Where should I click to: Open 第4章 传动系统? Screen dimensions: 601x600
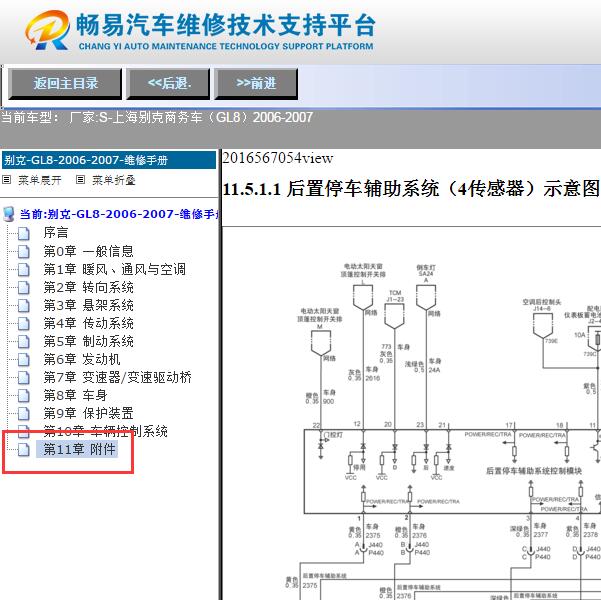tap(89, 323)
